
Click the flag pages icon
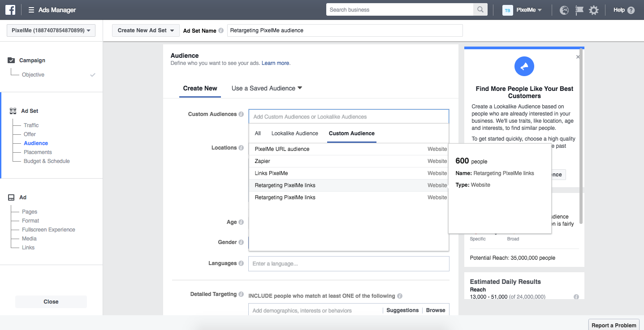tap(579, 10)
